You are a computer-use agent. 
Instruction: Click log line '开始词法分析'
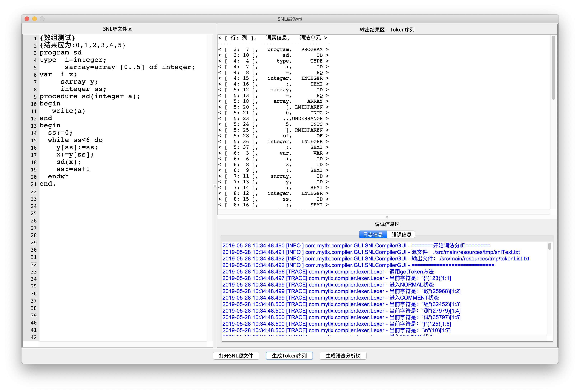coord(356,245)
